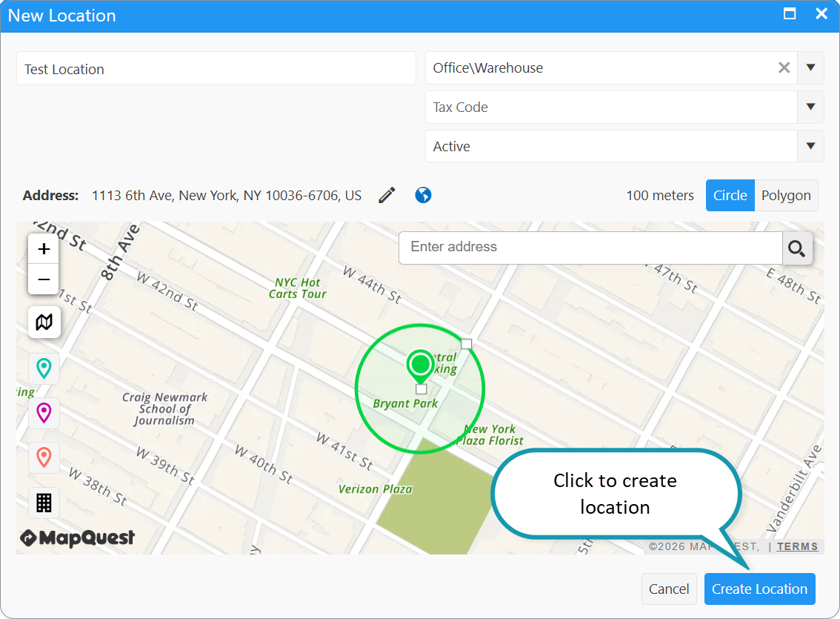The height and width of the screenshot is (619, 840).
Task: Click the 100 meters radius text
Action: 660,196
